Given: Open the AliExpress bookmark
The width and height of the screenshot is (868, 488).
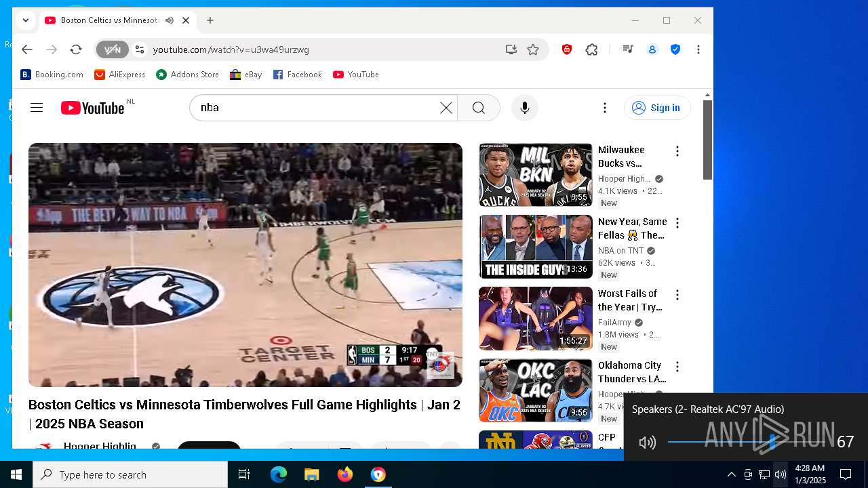Looking at the screenshot, I should (120, 75).
